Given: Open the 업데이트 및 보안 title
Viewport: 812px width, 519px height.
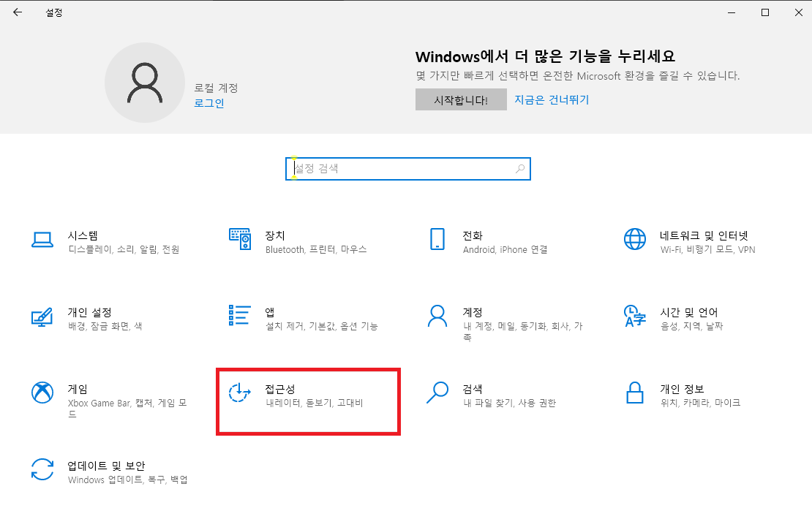Looking at the screenshot, I should [106, 466].
